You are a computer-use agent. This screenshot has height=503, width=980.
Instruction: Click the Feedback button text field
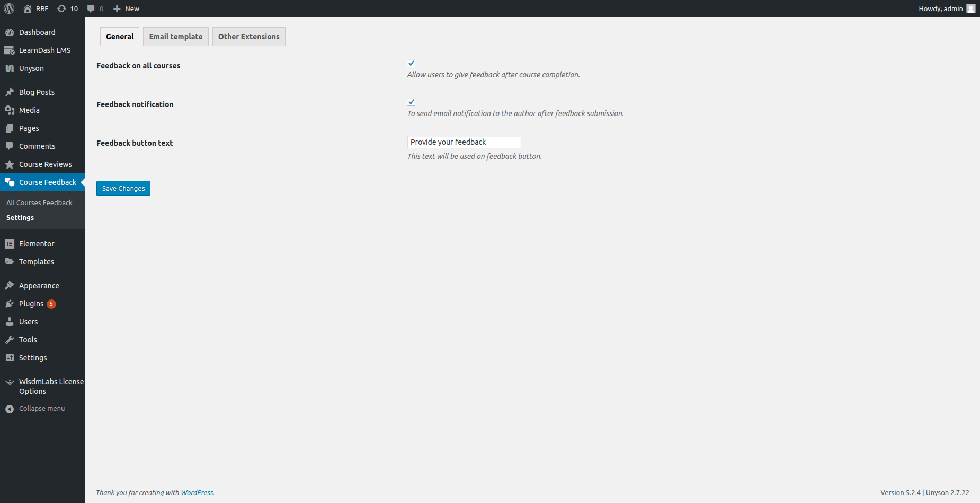464,142
